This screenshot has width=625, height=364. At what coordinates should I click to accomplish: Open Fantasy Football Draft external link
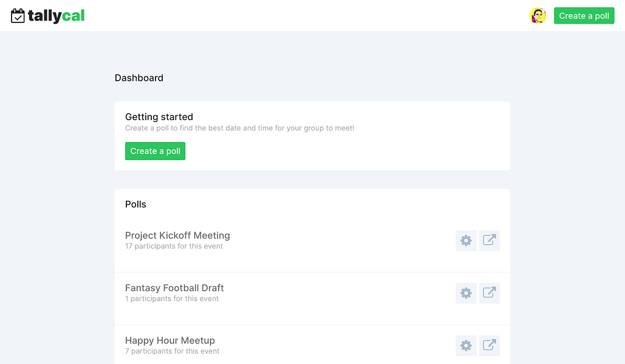click(490, 293)
